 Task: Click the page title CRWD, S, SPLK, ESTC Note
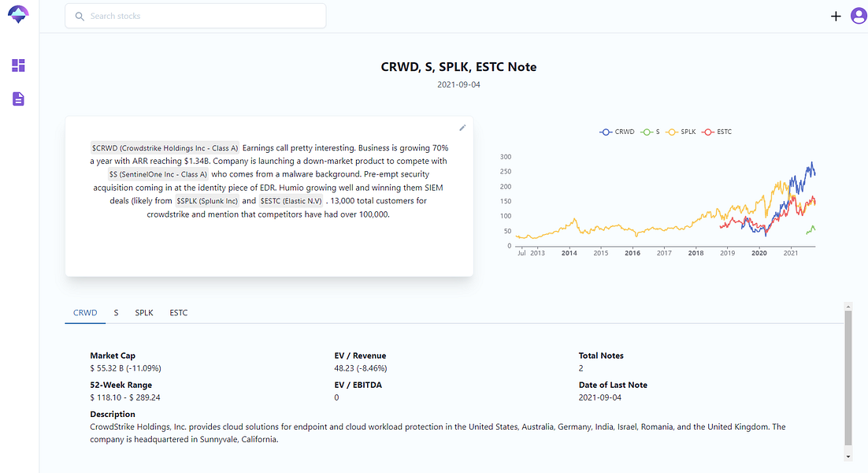click(x=458, y=67)
